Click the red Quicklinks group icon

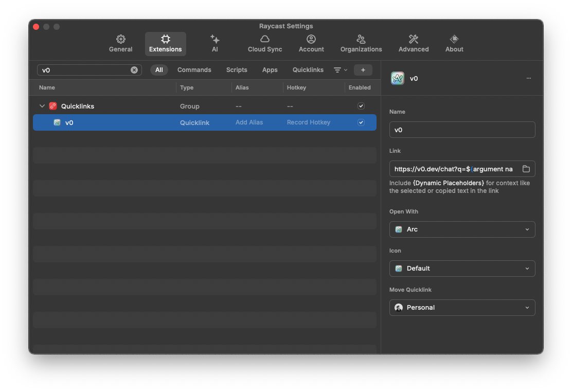(x=53, y=106)
